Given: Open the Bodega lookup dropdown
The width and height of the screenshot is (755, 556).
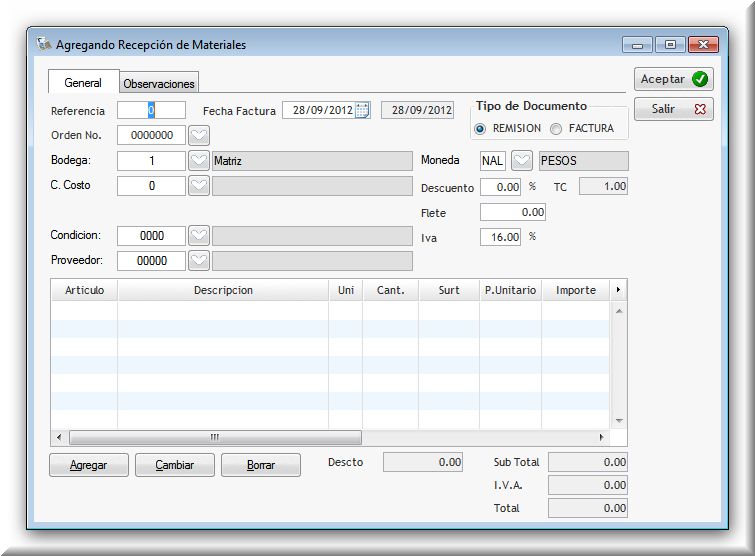Looking at the screenshot, I should pyautogui.click(x=199, y=161).
